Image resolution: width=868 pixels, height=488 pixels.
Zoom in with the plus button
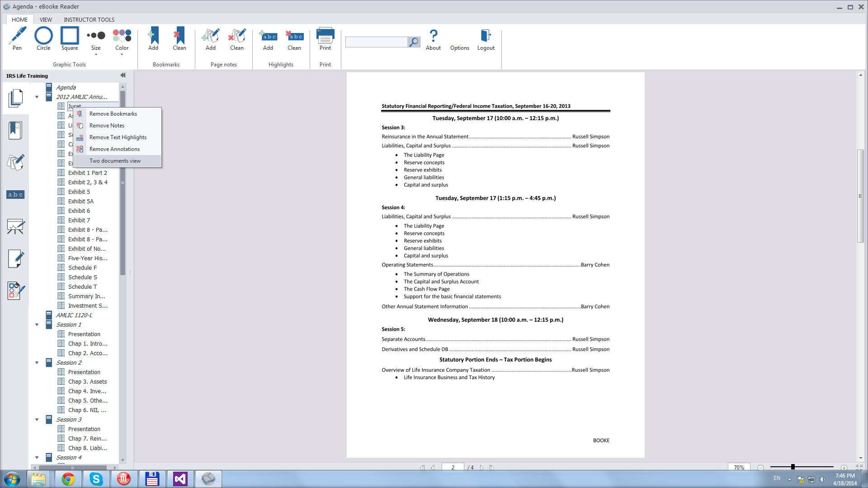[844, 468]
